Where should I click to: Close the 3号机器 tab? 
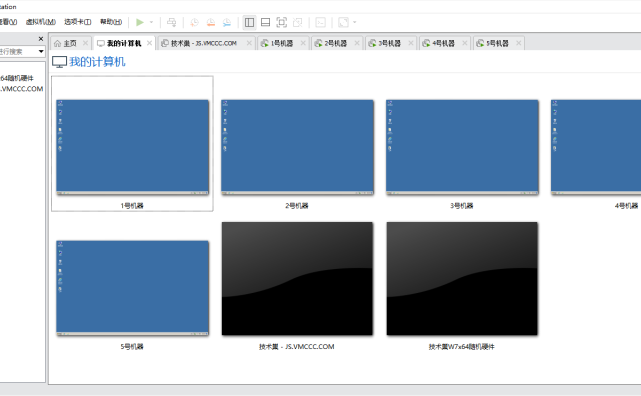411,43
